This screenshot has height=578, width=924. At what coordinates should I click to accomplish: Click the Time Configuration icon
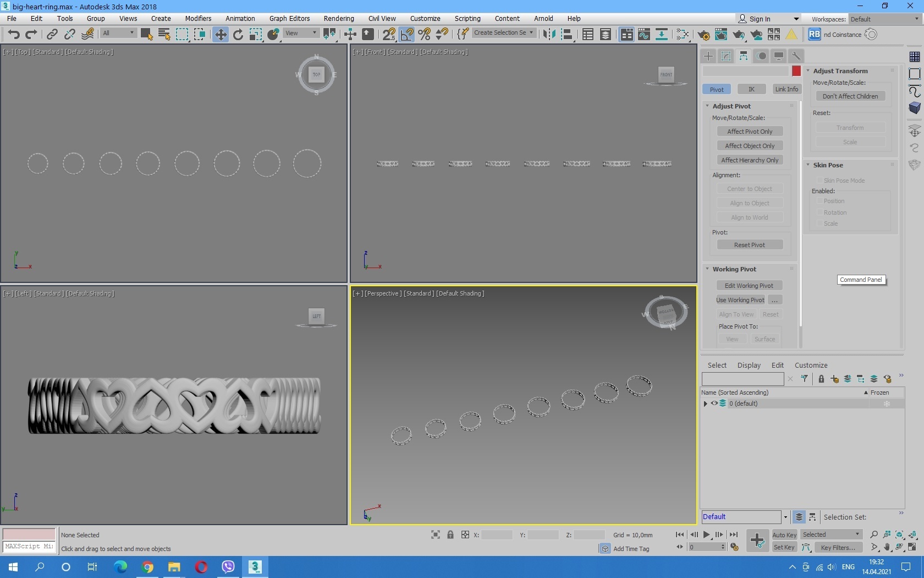point(734,547)
